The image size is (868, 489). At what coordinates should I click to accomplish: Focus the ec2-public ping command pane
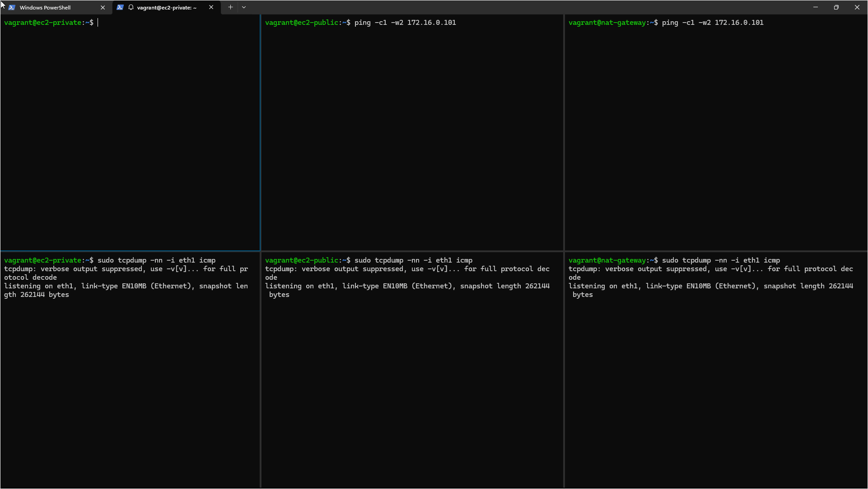pyautogui.click(x=412, y=136)
